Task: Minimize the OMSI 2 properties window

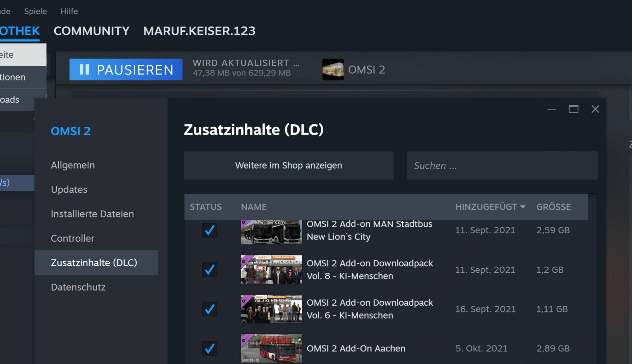Action: point(552,110)
